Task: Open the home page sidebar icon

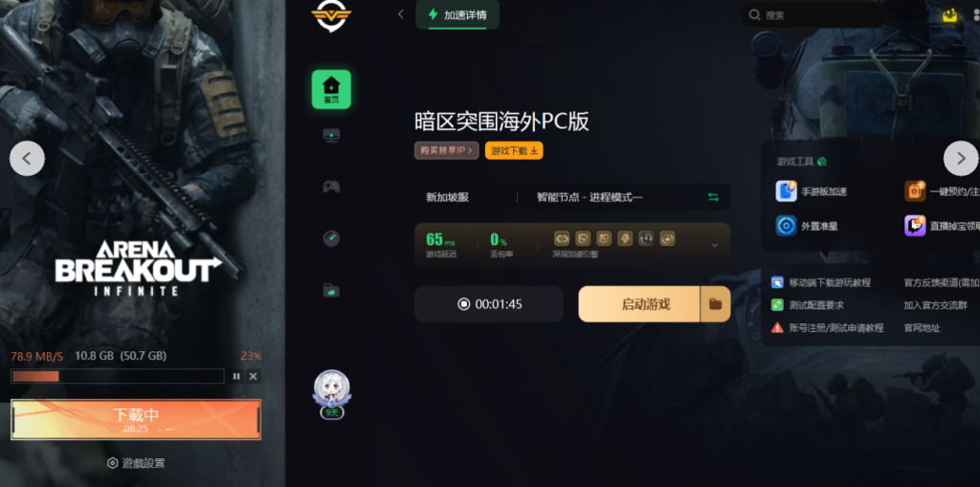Action: [x=331, y=89]
